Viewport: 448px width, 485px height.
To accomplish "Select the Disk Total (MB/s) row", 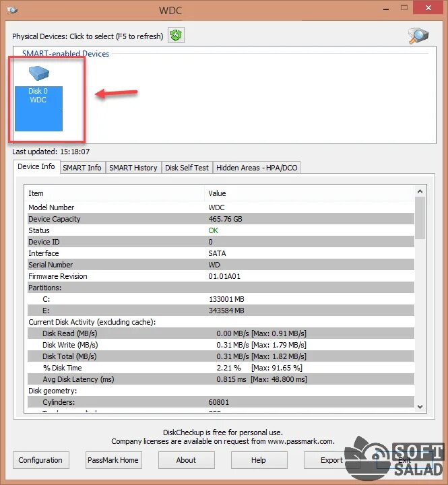I will click(x=221, y=356).
